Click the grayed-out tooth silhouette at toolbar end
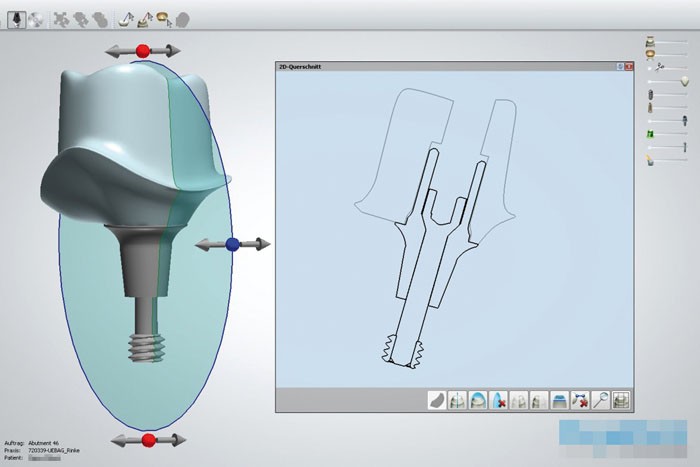The image size is (700, 467). click(x=182, y=20)
